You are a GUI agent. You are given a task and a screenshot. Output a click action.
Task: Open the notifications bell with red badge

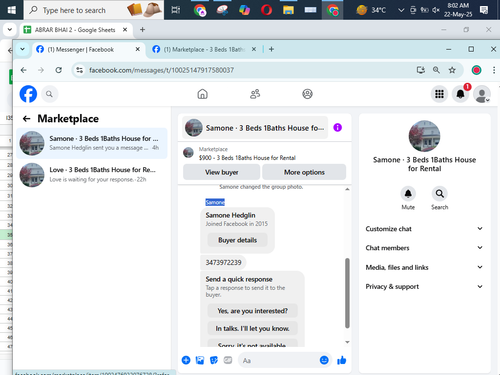461,94
